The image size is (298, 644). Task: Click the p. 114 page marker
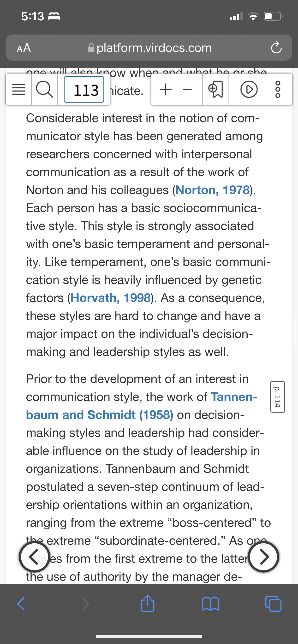277,397
